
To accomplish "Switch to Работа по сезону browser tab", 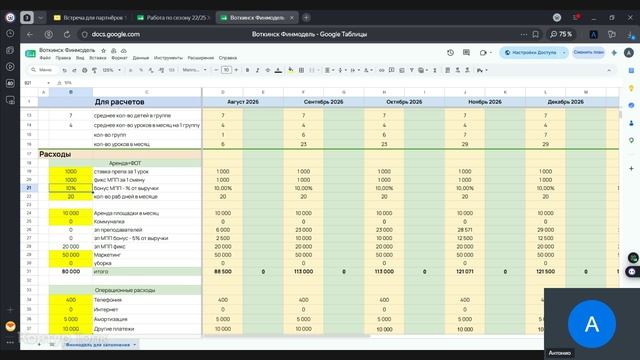I will click(x=174, y=18).
